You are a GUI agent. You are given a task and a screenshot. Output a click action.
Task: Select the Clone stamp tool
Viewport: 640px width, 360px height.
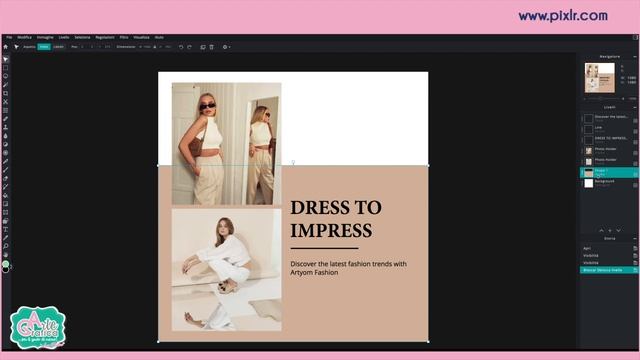[x=5, y=127]
